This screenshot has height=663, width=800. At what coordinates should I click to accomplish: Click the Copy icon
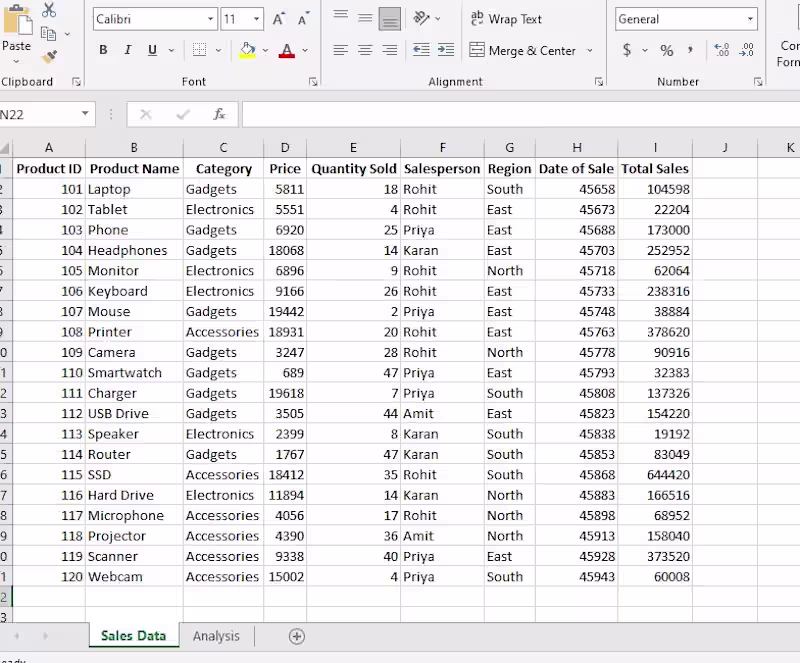click(x=48, y=34)
